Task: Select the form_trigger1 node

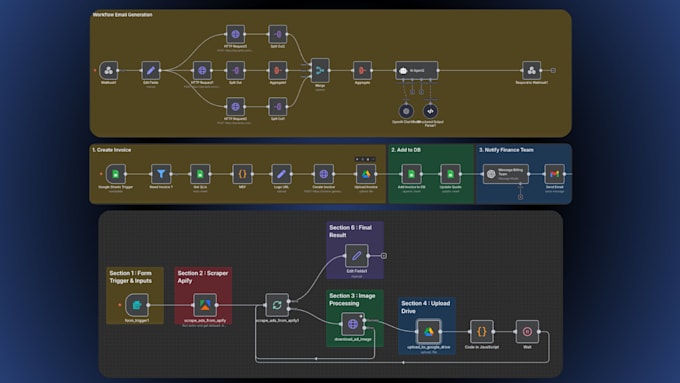Action: 137,305
